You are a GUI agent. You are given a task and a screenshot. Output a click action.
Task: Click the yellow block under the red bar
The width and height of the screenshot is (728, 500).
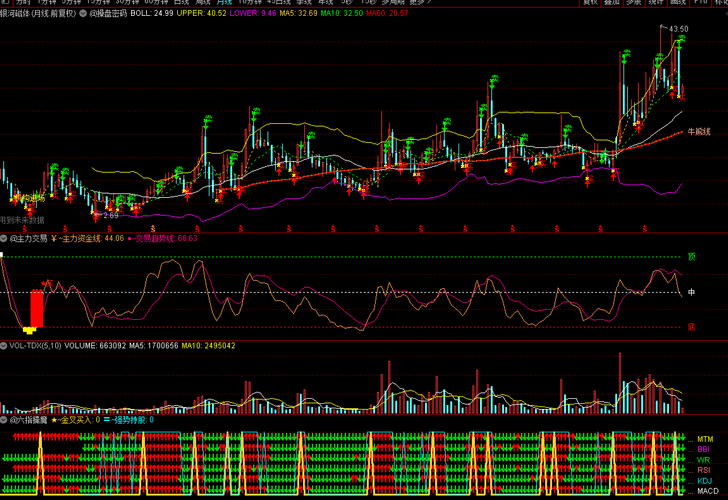click(30, 328)
